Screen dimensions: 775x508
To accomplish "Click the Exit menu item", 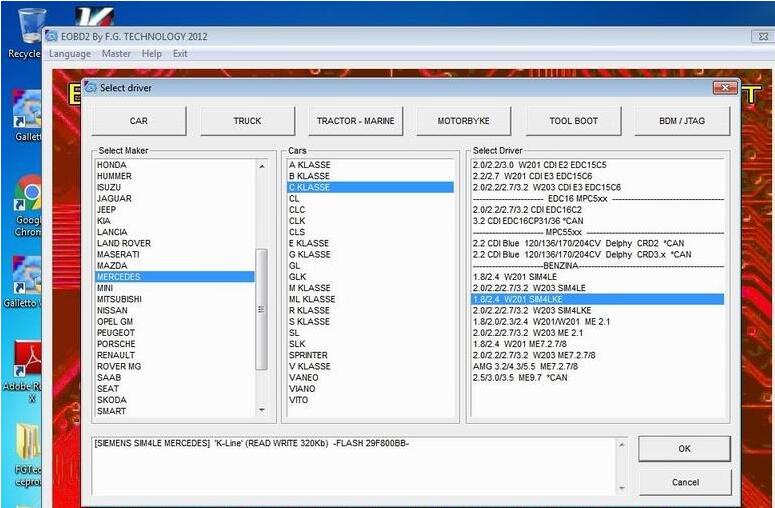I will pyautogui.click(x=180, y=53).
